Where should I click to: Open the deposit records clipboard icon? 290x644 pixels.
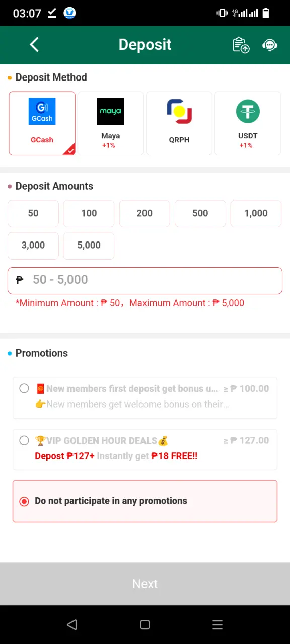(x=241, y=45)
